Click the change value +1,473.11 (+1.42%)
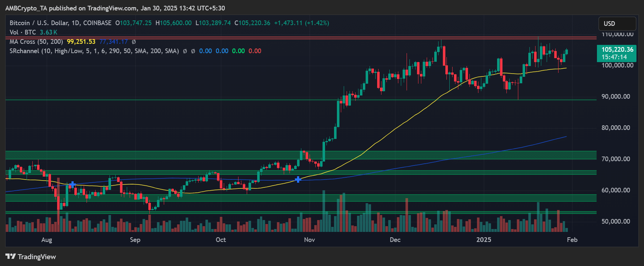644x266 pixels. tap(301, 23)
